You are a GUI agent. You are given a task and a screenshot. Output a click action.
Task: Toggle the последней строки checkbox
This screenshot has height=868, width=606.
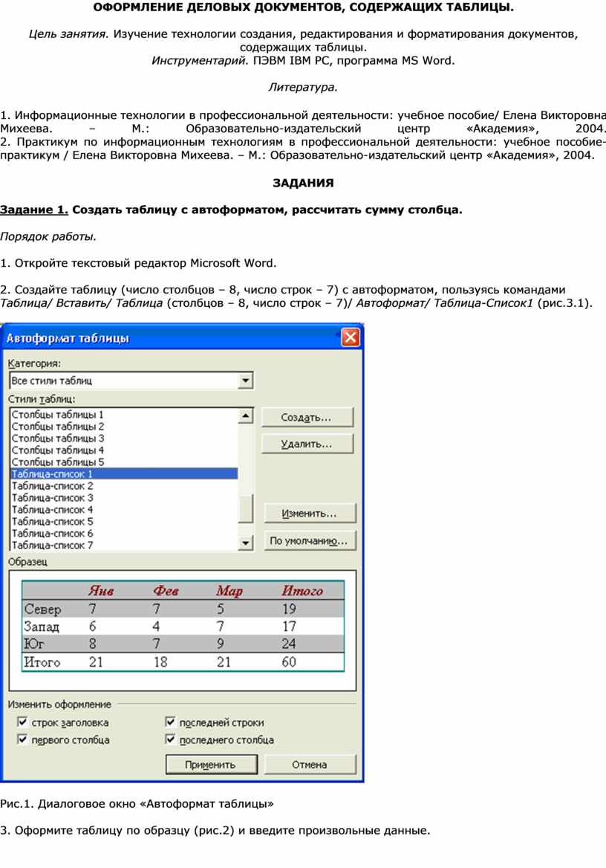[170, 722]
